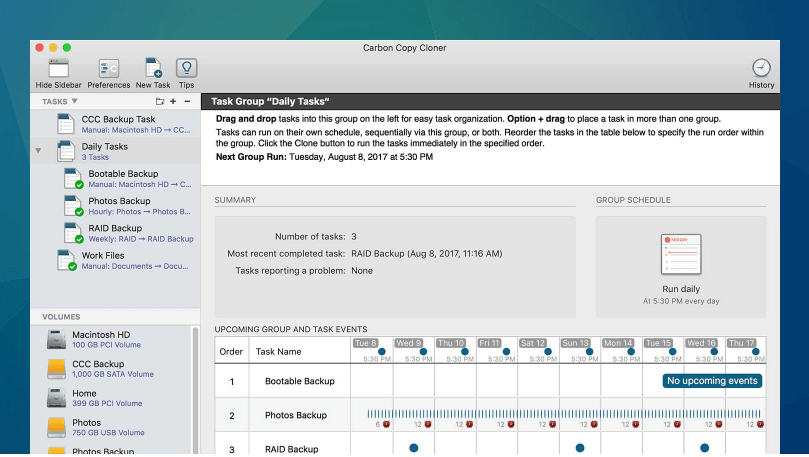Screen dimensions: 809x457
Task: Click the Photos Backup hourly event bar strip
Action: point(564,414)
